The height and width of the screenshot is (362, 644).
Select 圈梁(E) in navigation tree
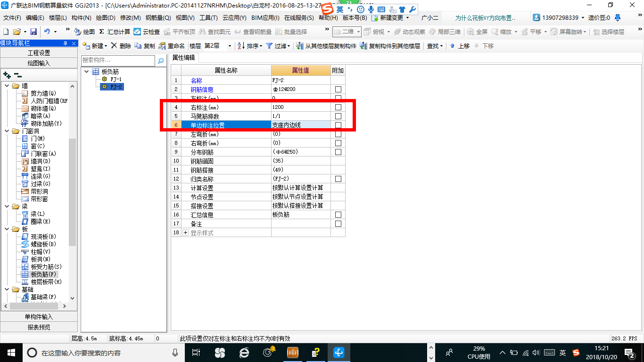[x=41, y=222]
